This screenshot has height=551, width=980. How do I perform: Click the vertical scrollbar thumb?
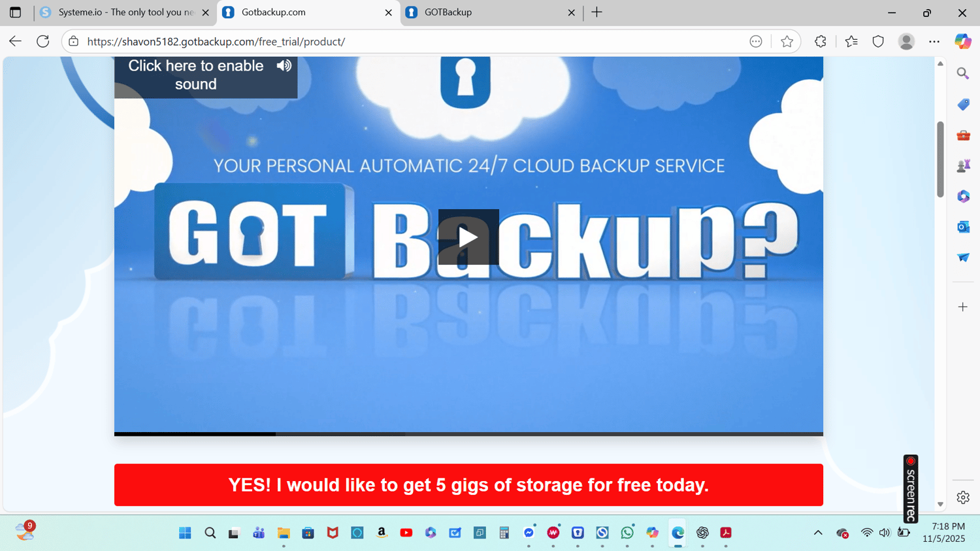click(940, 159)
